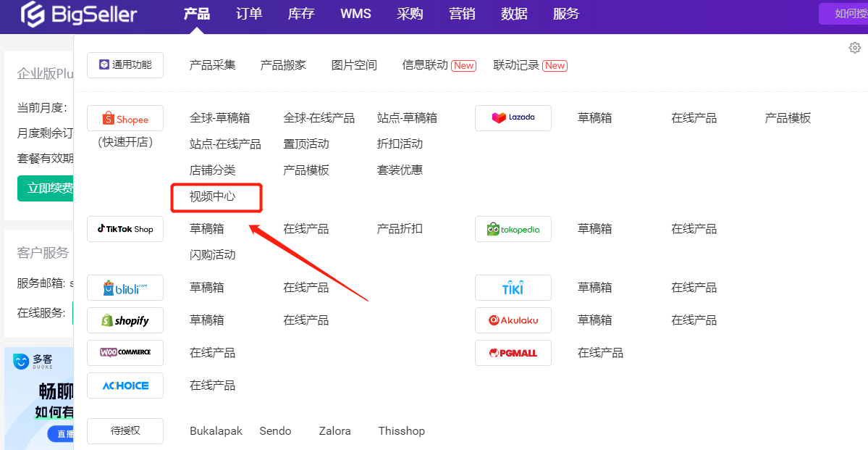Open 视频中心 under Shopee
Screen dimensions: 868x450
pyautogui.click(x=215, y=196)
